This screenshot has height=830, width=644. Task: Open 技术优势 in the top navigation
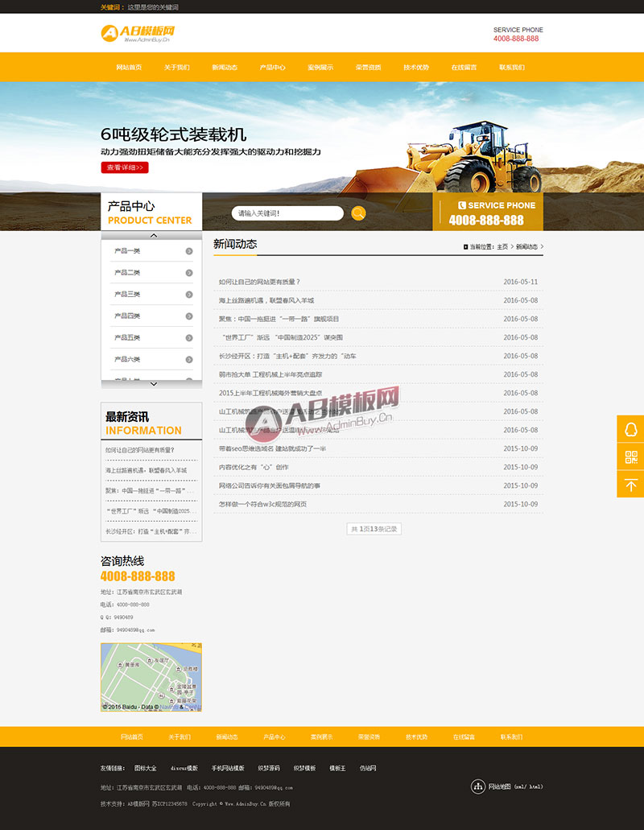(416, 68)
